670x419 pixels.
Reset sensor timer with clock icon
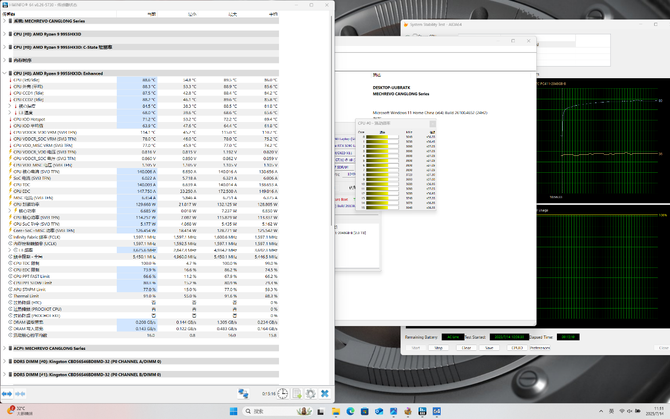point(284,393)
